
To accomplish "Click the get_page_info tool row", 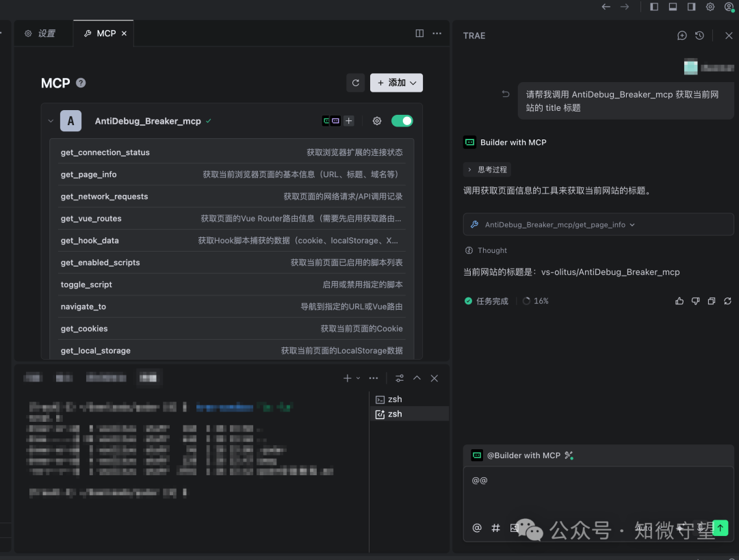I will (x=231, y=174).
